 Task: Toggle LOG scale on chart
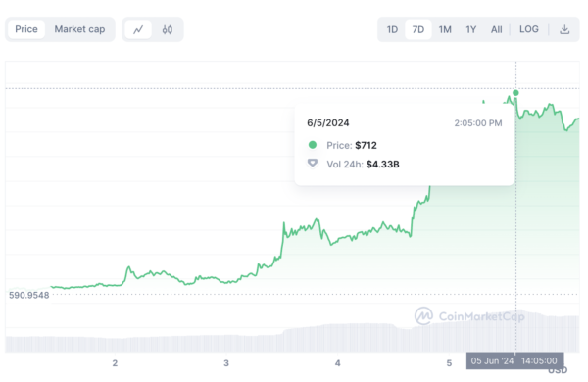pos(529,29)
